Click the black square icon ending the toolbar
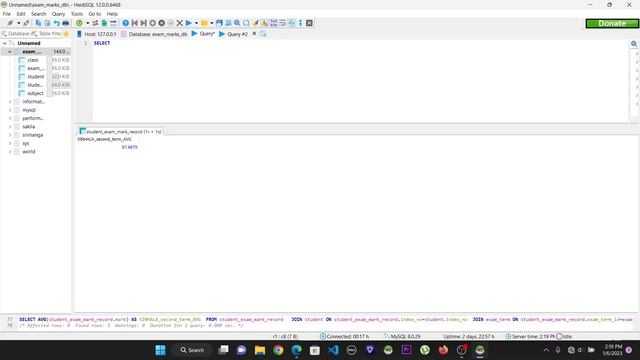640x360 pixels. click(x=309, y=23)
